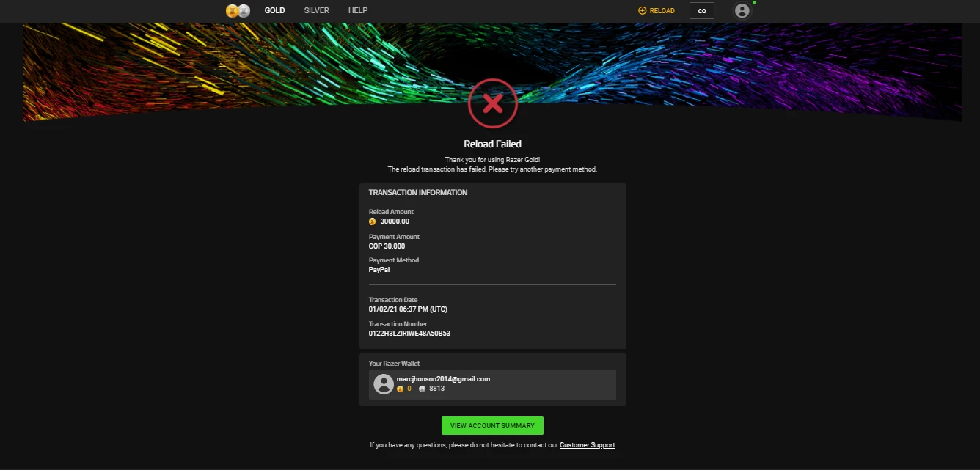Switch to the SILVER tab
The image size is (980, 470).
316,10
